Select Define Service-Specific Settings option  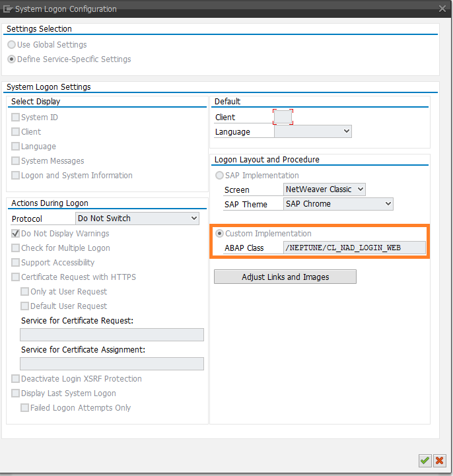point(12,59)
